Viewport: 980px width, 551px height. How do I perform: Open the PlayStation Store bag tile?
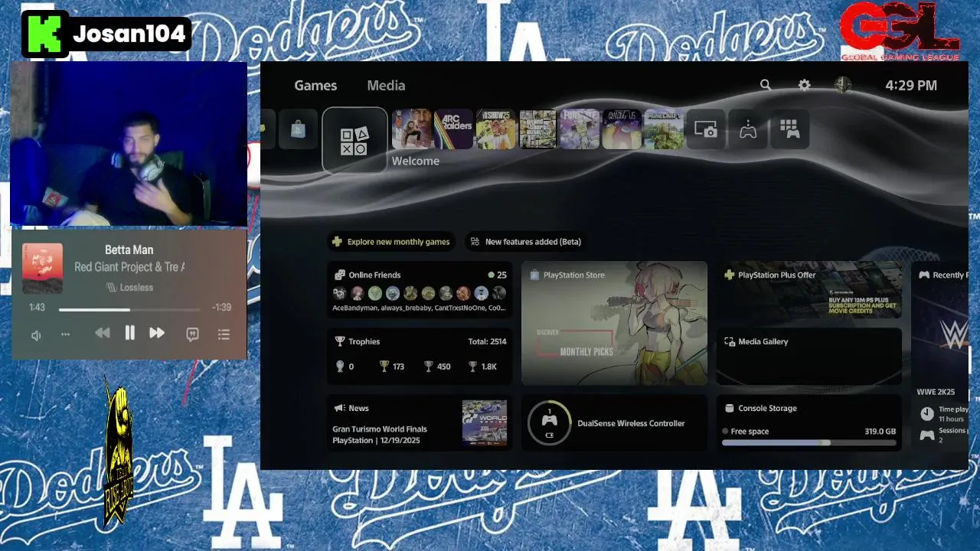pyautogui.click(x=298, y=129)
